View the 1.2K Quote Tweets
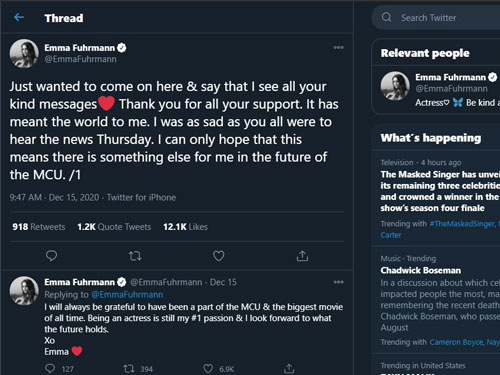500x375 pixels. point(114,227)
